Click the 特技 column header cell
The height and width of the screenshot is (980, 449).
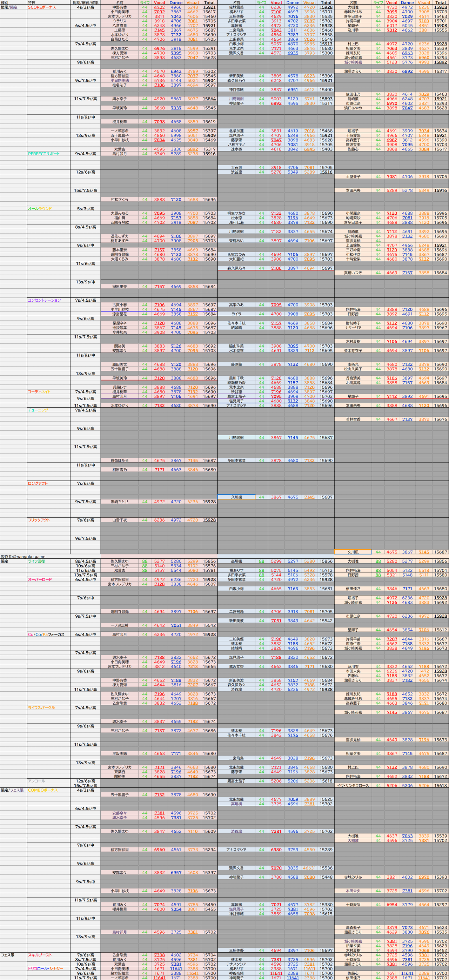point(48,3)
